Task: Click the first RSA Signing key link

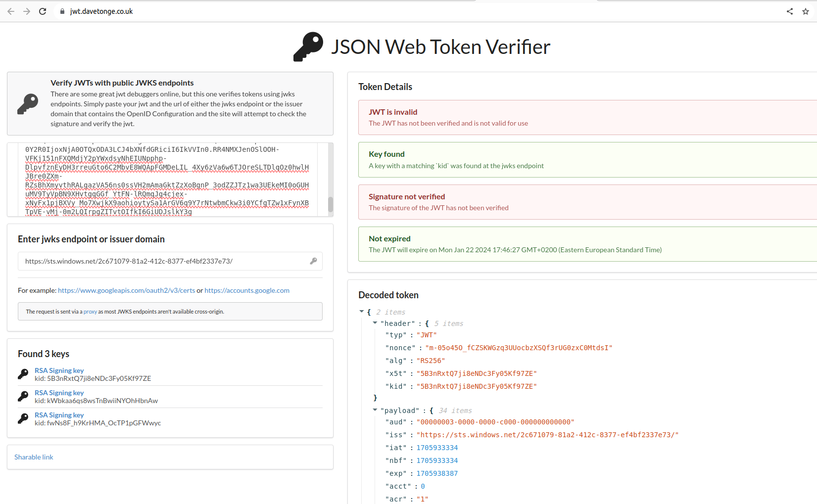Action: (59, 370)
